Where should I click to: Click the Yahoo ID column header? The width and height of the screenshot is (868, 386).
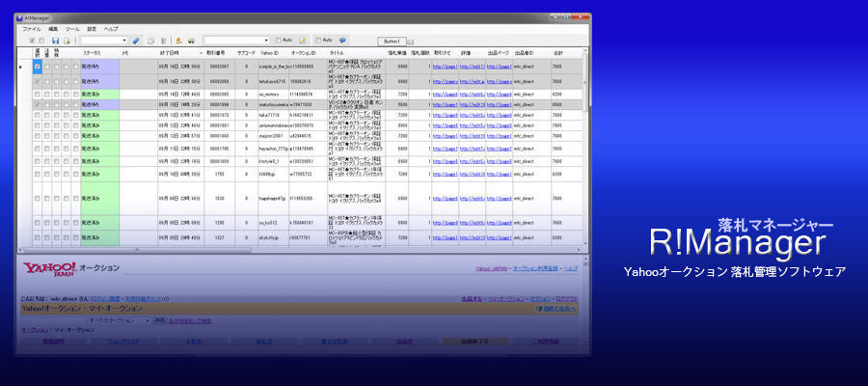(274, 53)
